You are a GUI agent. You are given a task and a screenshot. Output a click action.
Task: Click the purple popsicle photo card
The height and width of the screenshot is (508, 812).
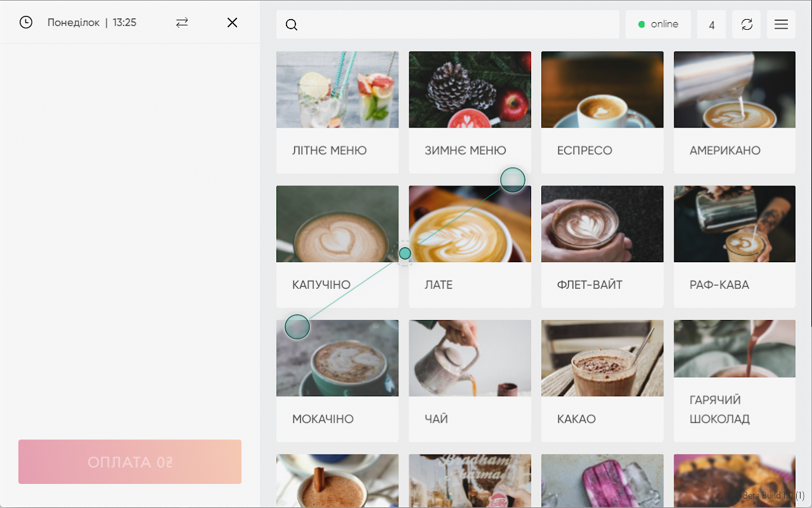tap(602, 481)
